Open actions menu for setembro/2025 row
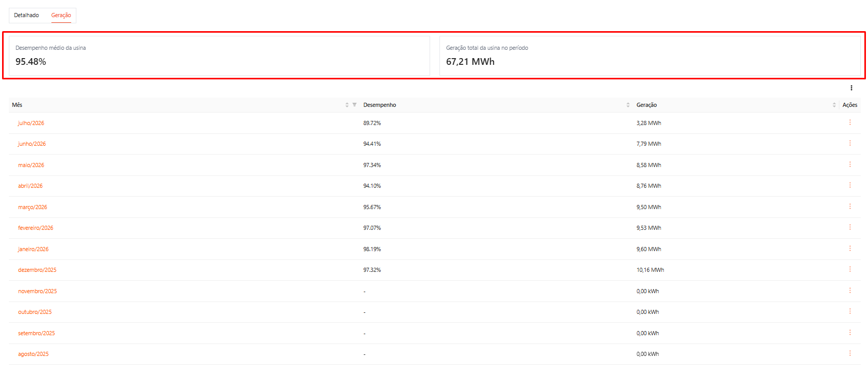 click(x=850, y=333)
